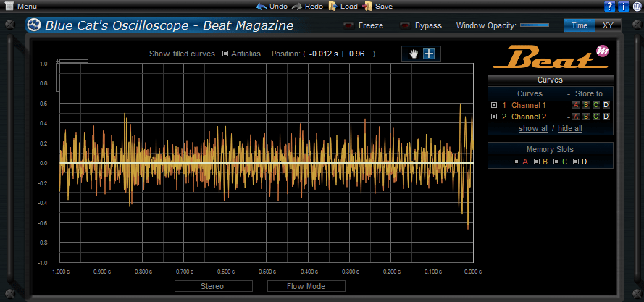
Task: Click the Beat magazine logo
Action: (551, 57)
